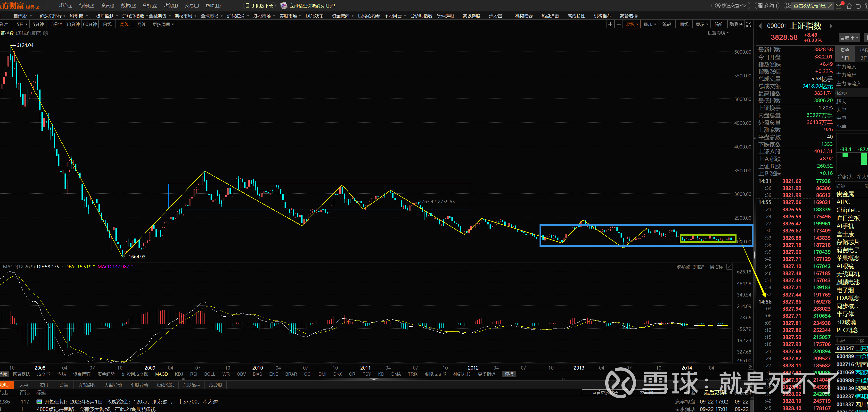Open chart settings gear next to 周线前复权
Viewport: 868px width, 412px height.
(x=46, y=33)
